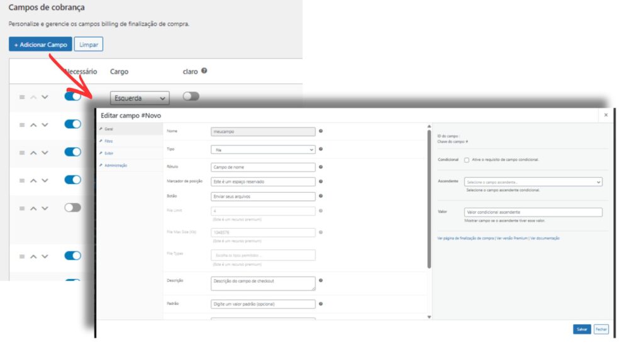Viewport: 644px width, 362px height.
Task: Click the move-up arrow on the second field row
Action: pyautogui.click(x=32, y=124)
